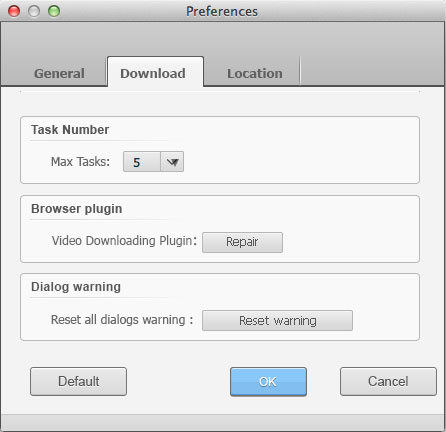
Task: Click the Dialog warning section heading
Action: pos(76,287)
